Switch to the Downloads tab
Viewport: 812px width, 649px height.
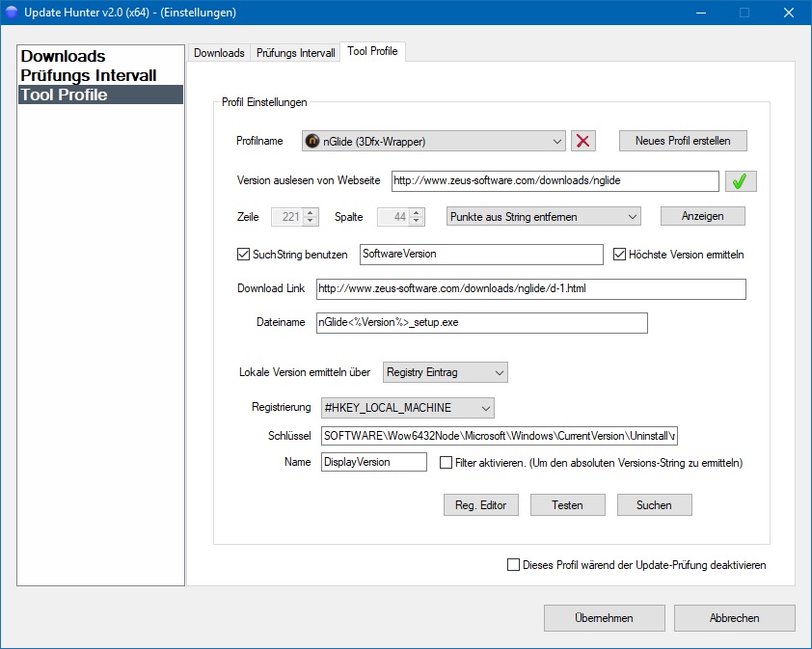218,53
